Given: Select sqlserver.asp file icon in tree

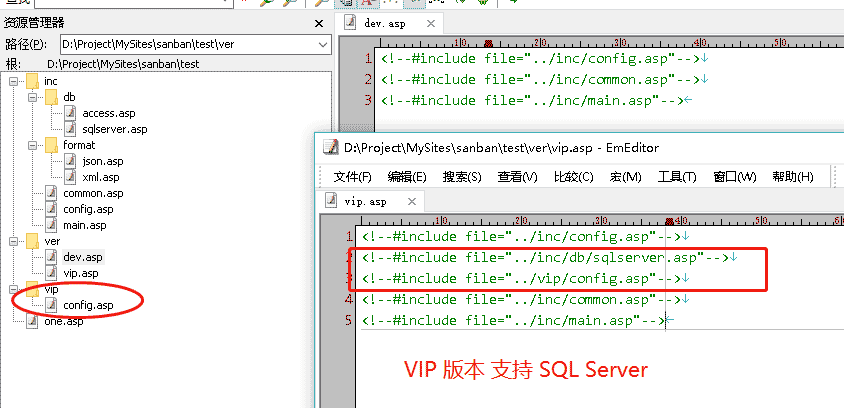Looking at the screenshot, I should pos(70,129).
